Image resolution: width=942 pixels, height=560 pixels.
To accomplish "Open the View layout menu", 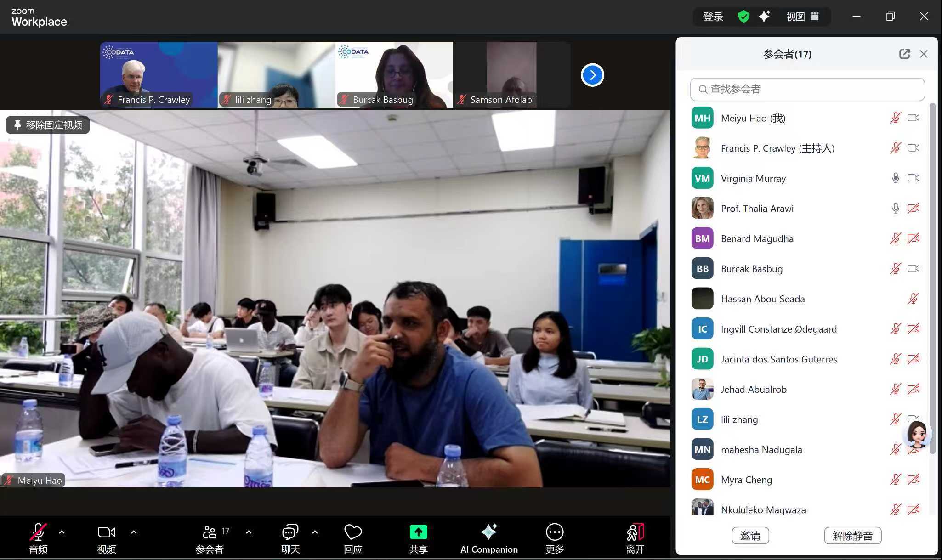I will click(x=802, y=17).
